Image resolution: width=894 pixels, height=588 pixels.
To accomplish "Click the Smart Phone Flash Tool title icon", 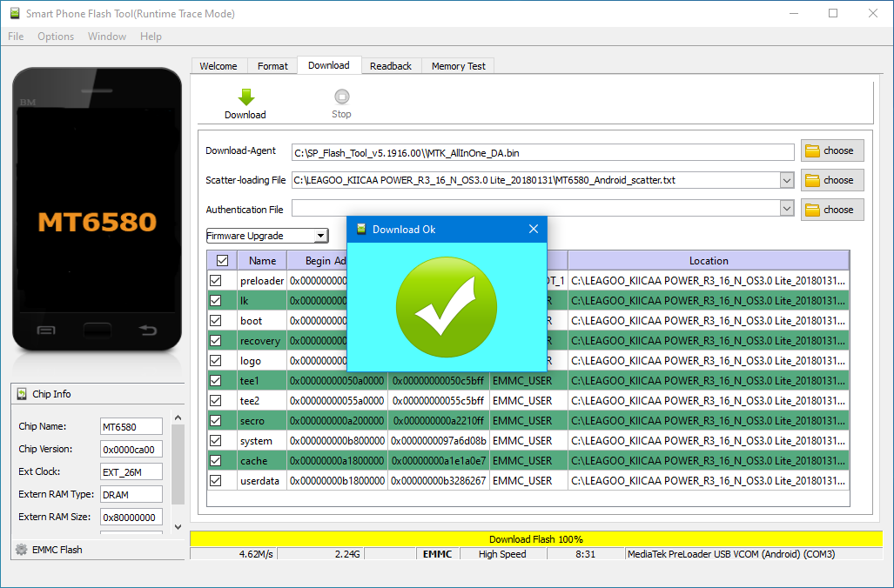I will [15, 14].
